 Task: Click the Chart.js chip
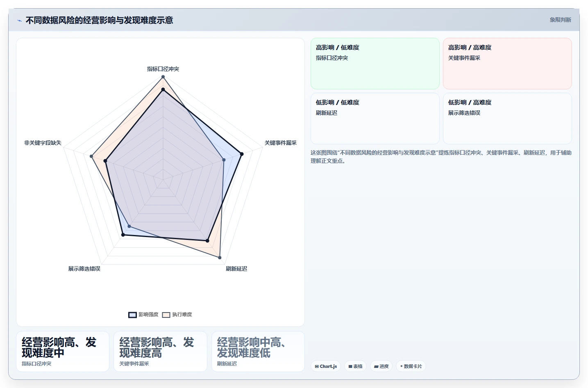tap(326, 366)
